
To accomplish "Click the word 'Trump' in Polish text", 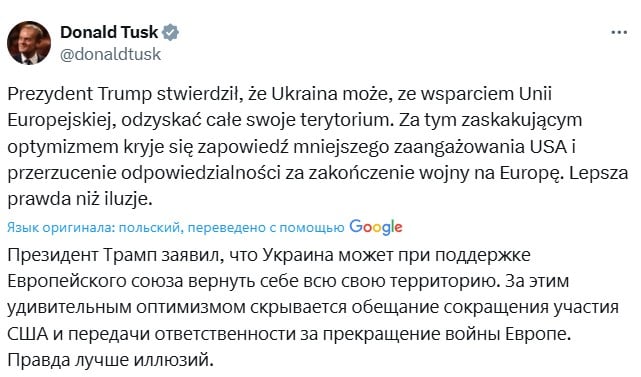I will [125, 94].
